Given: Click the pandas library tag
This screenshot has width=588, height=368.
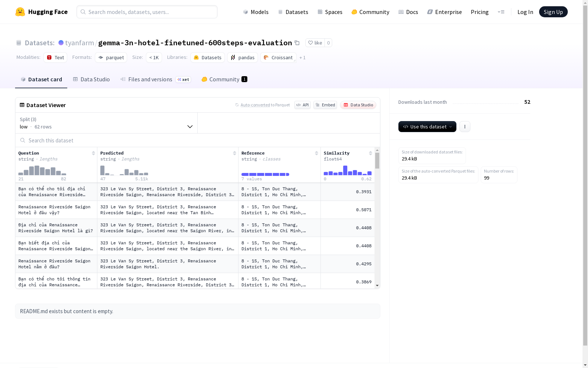Looking at the screenshot, I should pyautogui.click(x=243, y=57).
